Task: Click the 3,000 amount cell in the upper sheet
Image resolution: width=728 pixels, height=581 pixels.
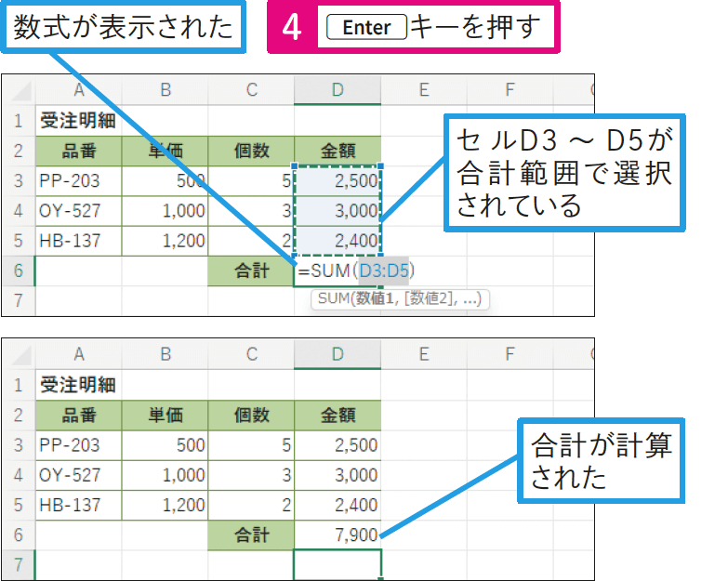Action: point(338,211)
